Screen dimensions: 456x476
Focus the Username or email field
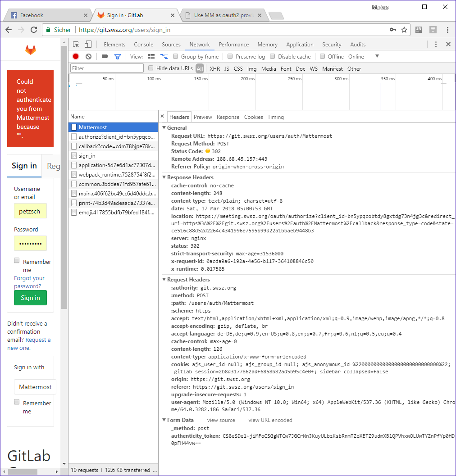pos(30,211)
